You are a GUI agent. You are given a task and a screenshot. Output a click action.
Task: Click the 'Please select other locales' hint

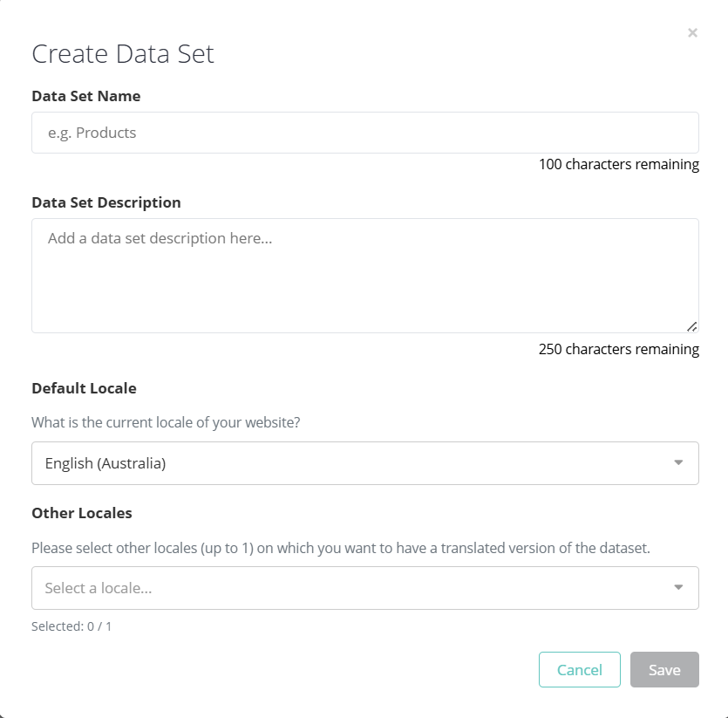341,549
